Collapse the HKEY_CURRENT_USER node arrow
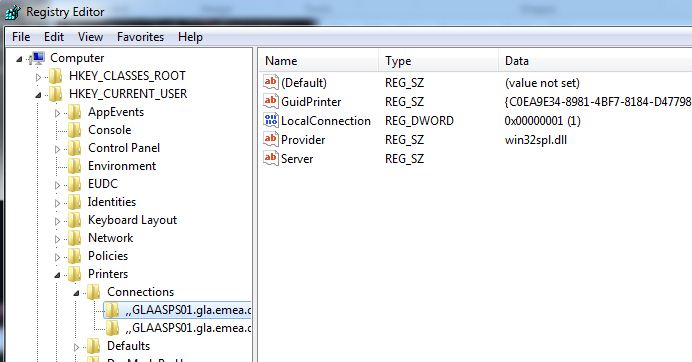 [38, 94]
